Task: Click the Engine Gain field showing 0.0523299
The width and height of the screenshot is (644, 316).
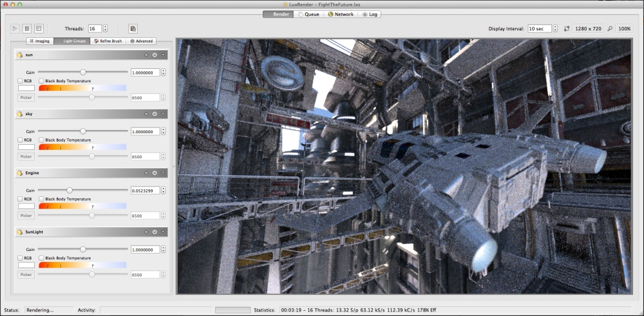Action: coord(146,191)
